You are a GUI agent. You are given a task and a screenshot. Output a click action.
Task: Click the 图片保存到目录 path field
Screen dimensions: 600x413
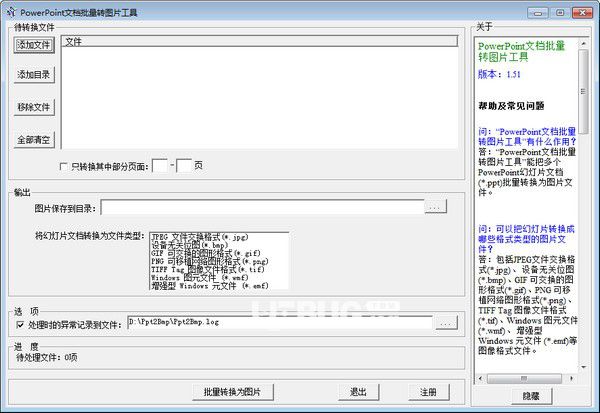[262, 207]
